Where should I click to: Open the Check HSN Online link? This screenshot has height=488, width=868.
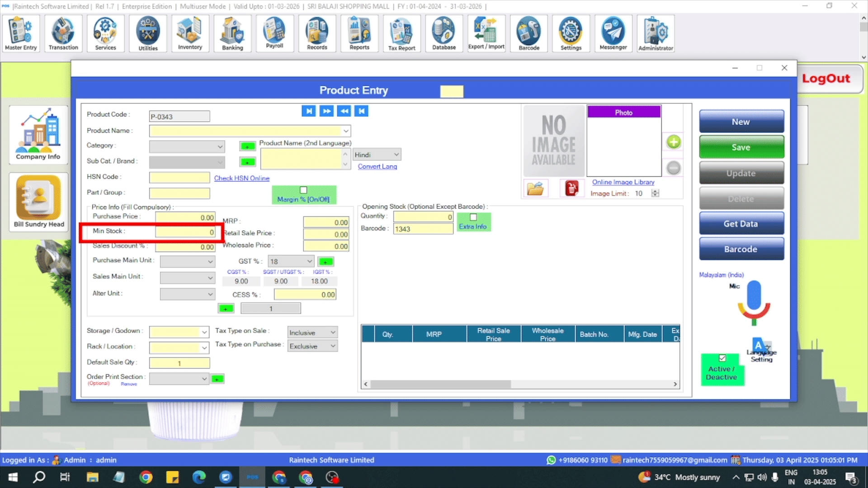241,178
